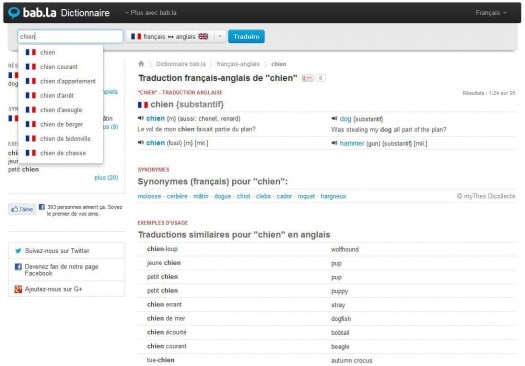This screenshot has height=366, width=525.
Task: Open synonym 'roquet'
Action: pyautogui.click(x=306, y=196)
